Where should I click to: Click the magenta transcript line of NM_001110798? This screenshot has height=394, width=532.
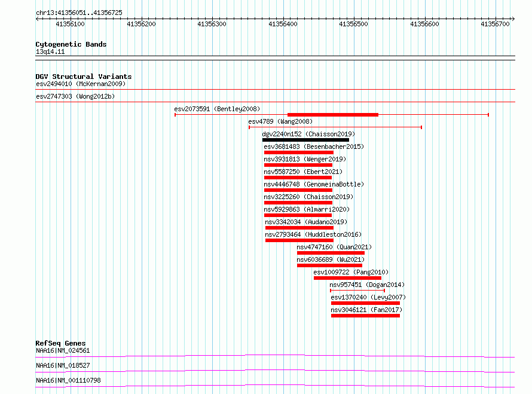point(275,386)
